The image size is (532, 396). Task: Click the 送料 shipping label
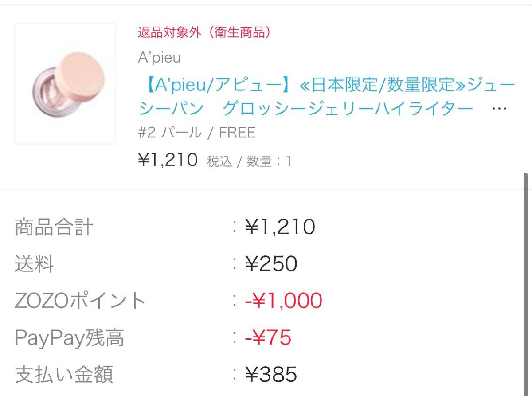pos(34,264)
